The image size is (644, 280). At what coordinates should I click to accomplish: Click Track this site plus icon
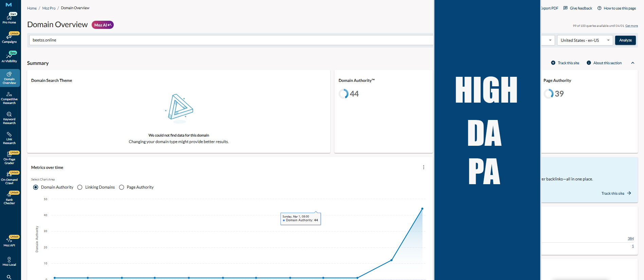coord(553,63)
